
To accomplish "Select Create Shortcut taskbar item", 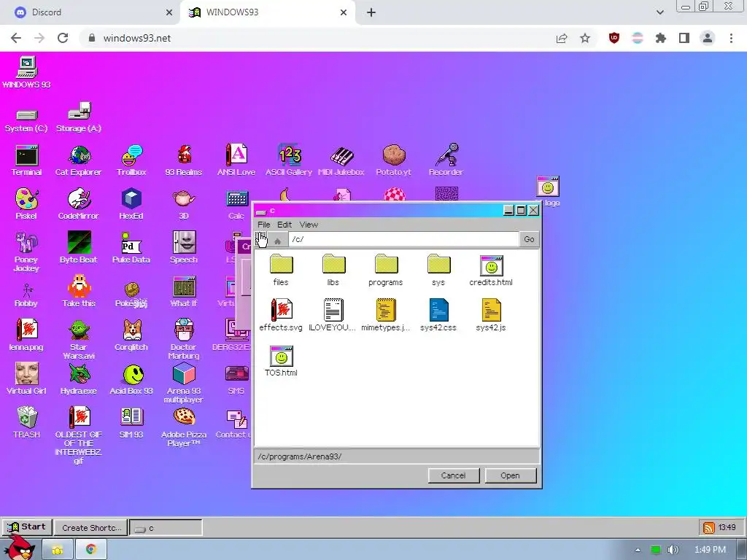I will click(90, 528).
